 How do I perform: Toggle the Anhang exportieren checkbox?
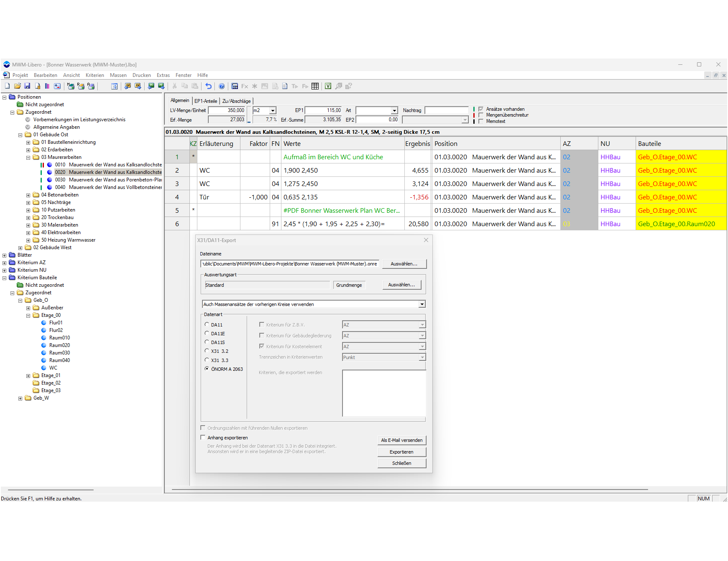click(203, 437)
